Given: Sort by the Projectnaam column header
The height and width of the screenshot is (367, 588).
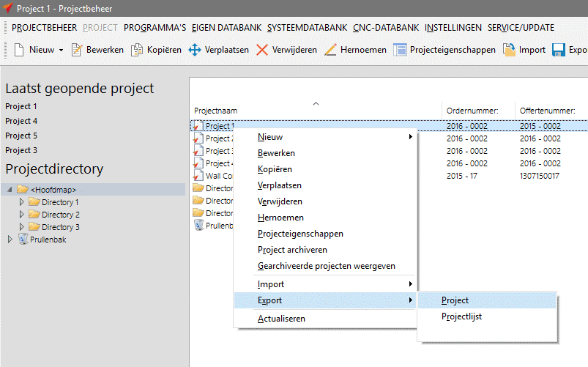Looking at the screenshot, I should point(215,111).
